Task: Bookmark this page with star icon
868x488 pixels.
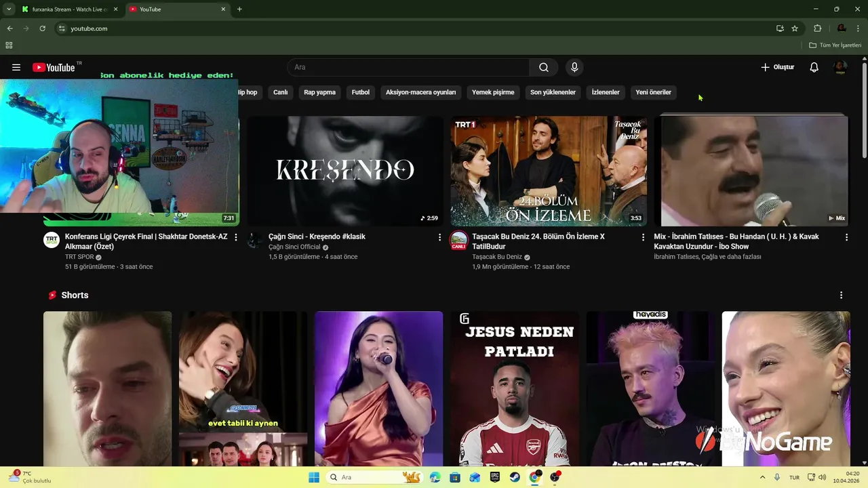Action: pos(795,28)
